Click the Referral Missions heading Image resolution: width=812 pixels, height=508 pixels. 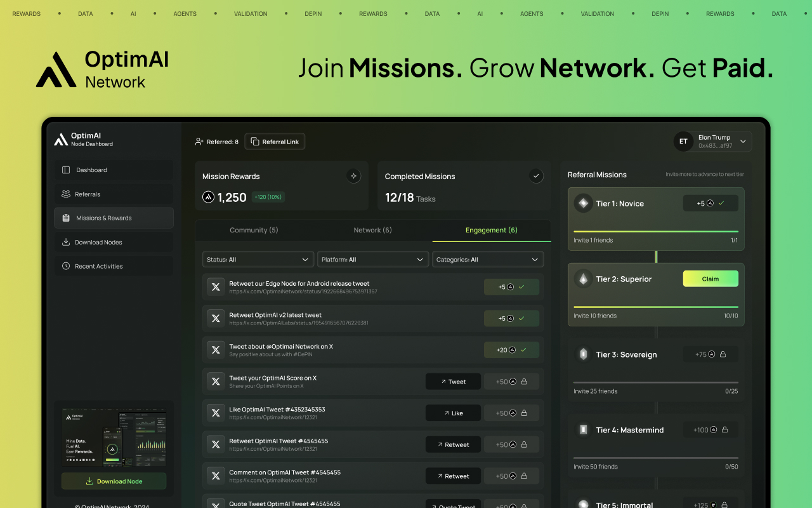(x=597, y=175)
